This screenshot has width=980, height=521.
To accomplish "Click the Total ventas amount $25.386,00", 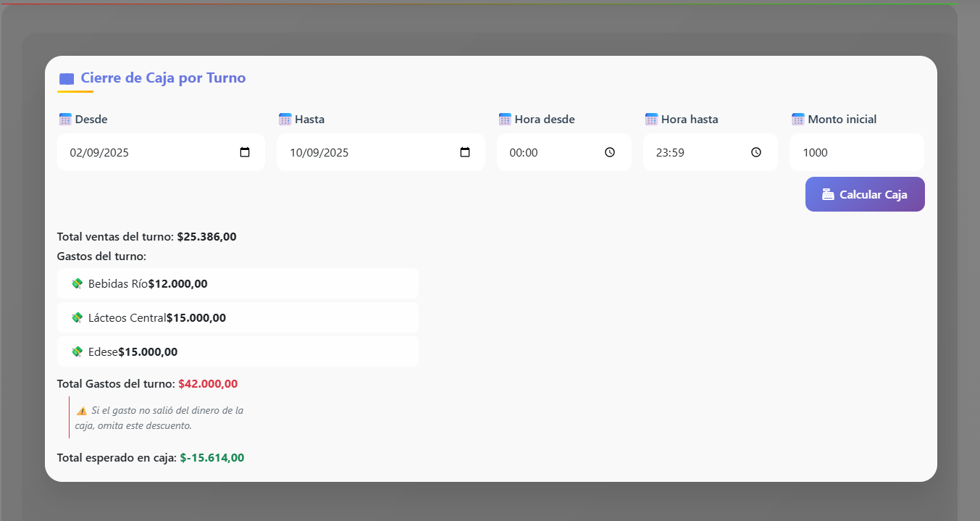I will point(206,237).
